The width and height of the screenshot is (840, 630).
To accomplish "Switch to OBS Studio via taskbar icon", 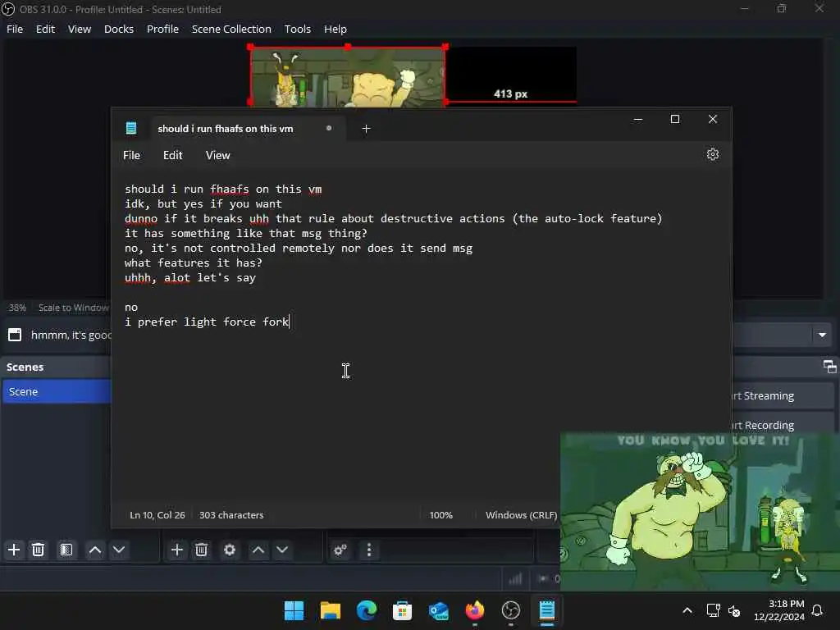I will coord(510,610).
